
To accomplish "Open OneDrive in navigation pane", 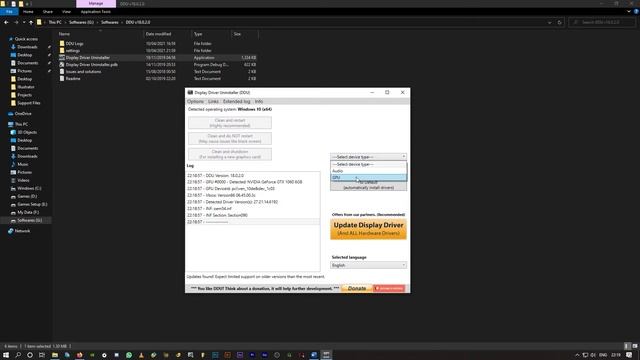I will tap(23, 114).
